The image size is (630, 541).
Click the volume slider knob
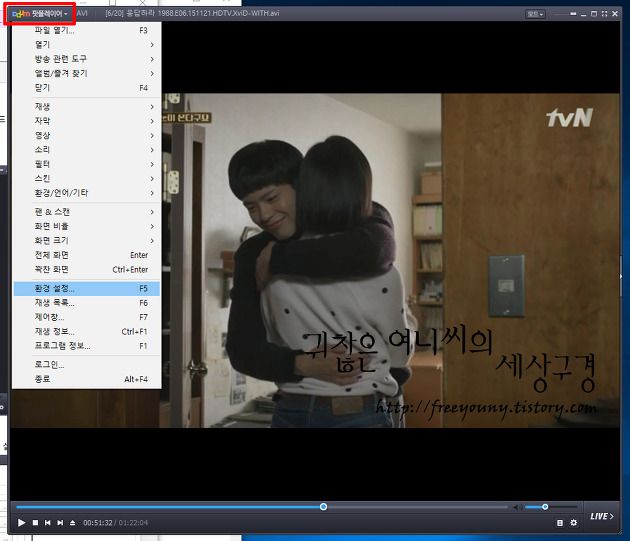[x=545, y=507]
